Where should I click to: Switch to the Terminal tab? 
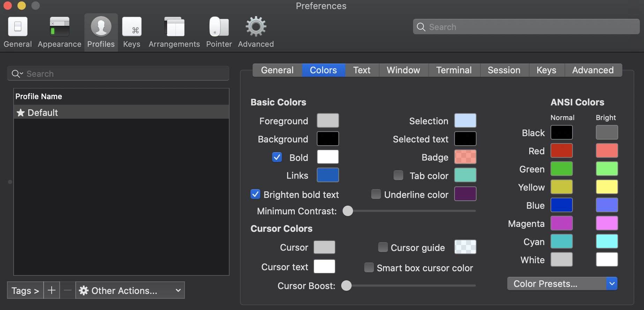454,70
